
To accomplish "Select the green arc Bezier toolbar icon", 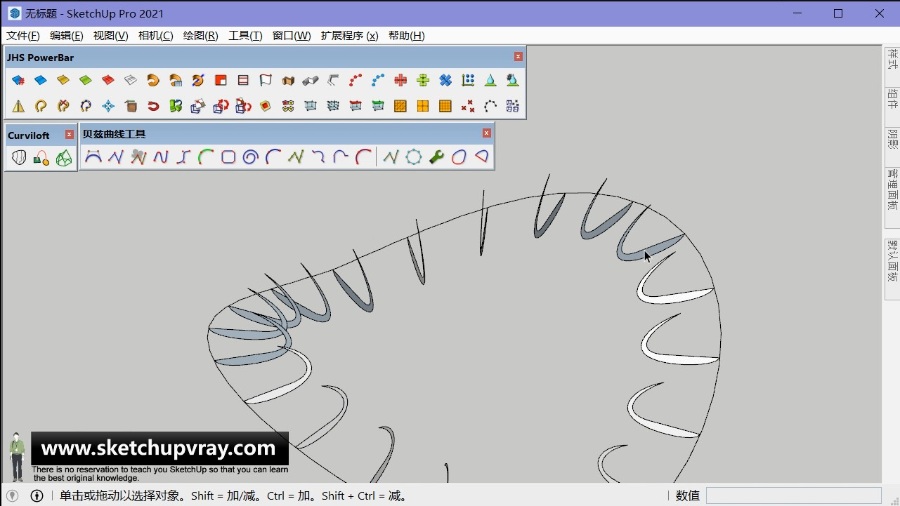I will tap(205, 157).
